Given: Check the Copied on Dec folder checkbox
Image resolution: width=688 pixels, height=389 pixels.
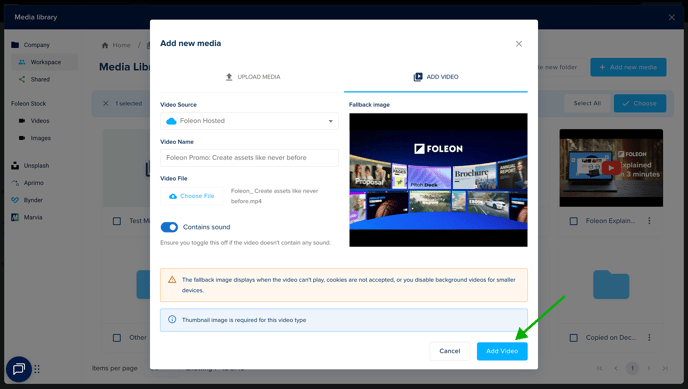Looking at the screenshot, I should 573,338.
